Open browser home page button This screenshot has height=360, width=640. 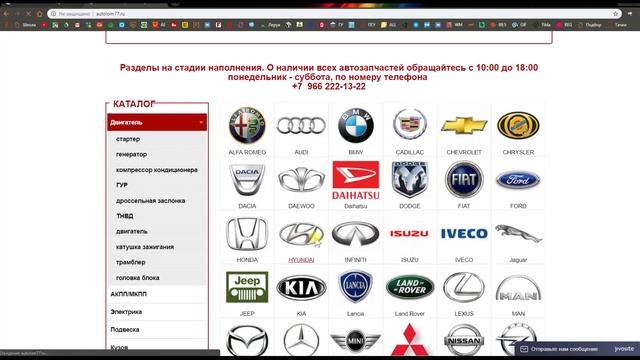coord(39,13)
